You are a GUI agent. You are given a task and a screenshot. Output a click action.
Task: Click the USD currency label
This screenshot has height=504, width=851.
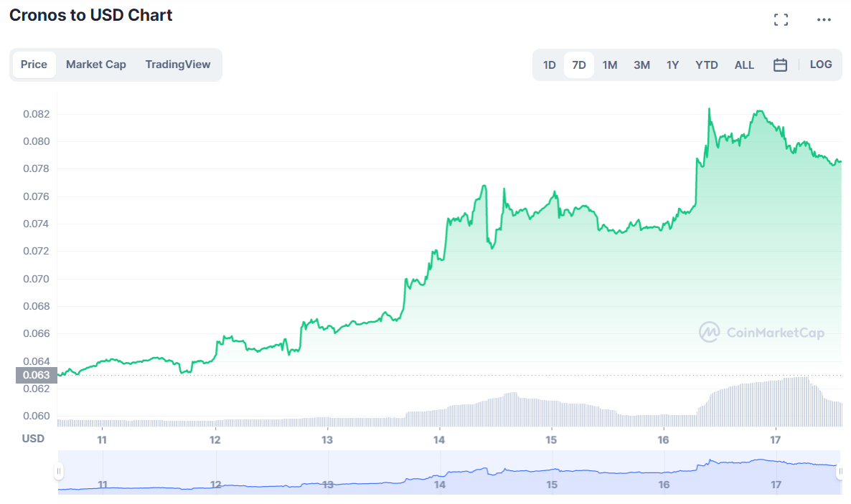coord(33,438)
